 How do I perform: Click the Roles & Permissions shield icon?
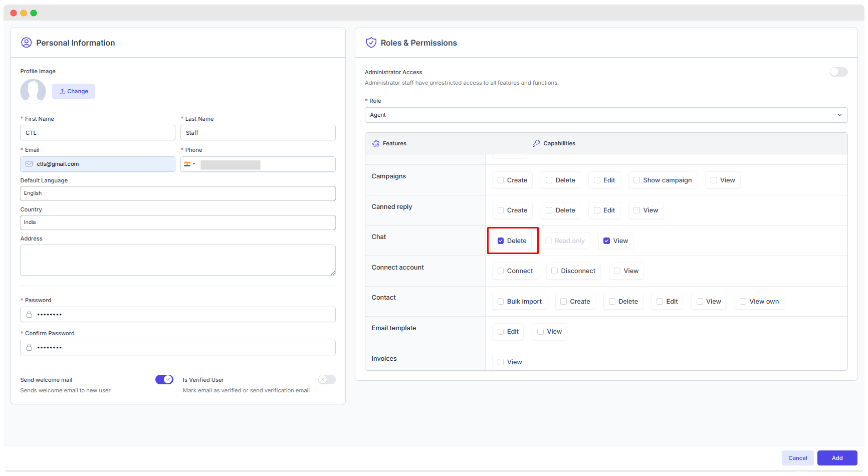tap(371, 43)
